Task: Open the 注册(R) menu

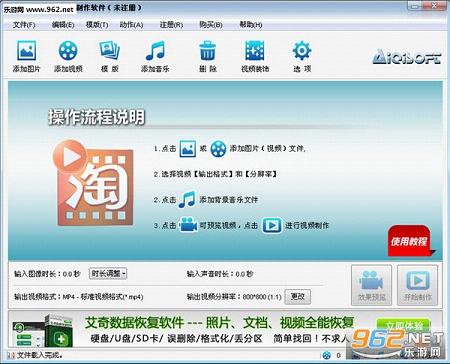Action: (171, 25)
